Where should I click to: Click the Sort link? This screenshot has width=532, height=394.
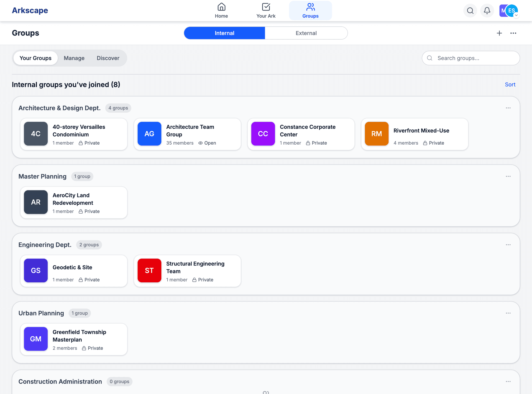(510, 85)
